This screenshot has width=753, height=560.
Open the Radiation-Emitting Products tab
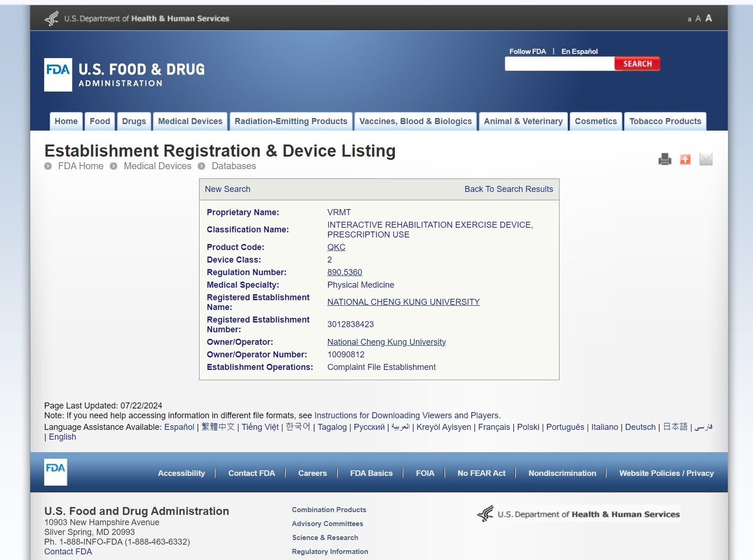[x=291, y=121]
